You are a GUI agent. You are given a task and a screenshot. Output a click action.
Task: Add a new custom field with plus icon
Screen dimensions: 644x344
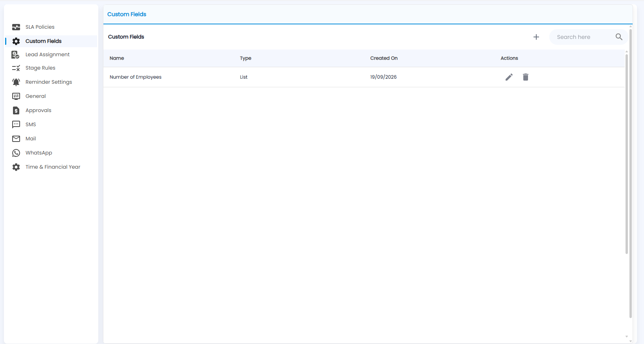[x=536, y=37]
